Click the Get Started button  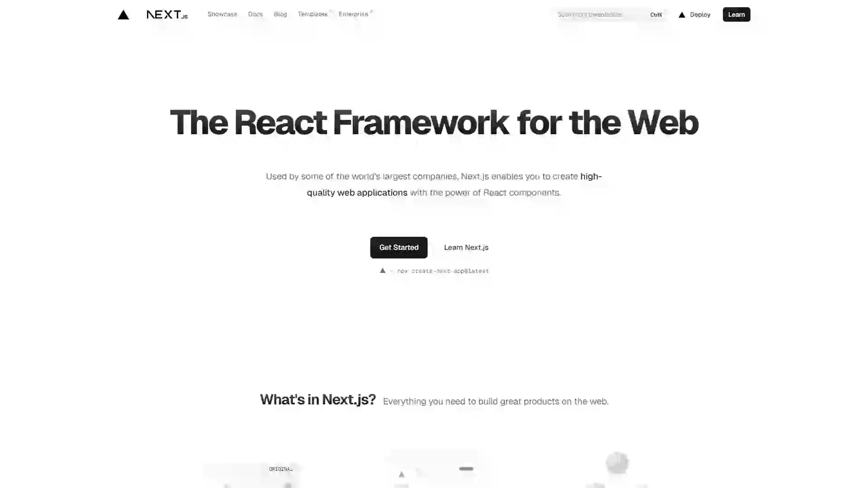(399, 247)
